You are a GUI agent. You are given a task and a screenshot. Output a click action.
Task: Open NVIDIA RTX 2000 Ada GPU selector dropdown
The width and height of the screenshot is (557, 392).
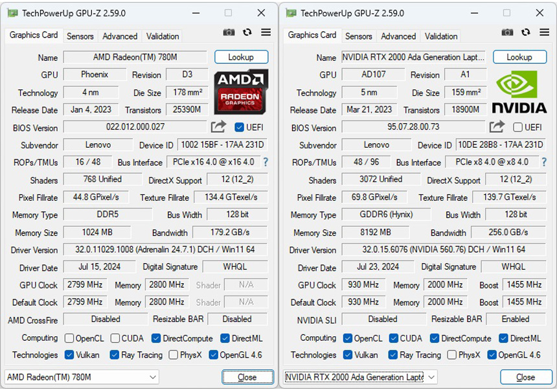[360, 376]
